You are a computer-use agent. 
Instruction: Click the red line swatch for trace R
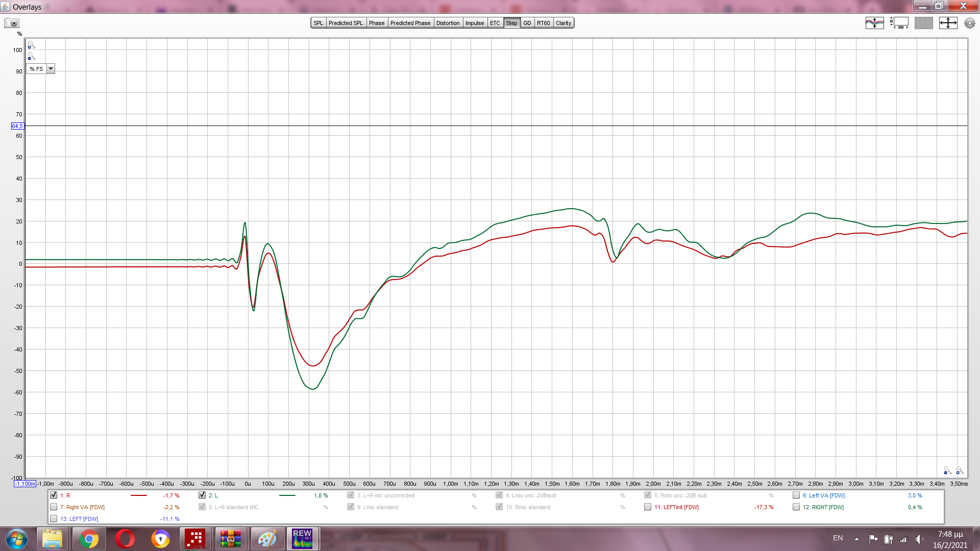[x=138, y=495]
